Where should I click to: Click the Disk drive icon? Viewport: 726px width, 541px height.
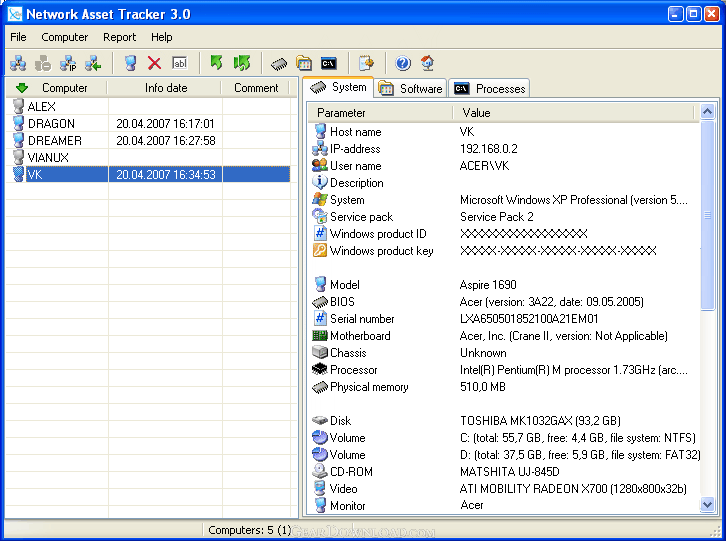click(319, 421)
